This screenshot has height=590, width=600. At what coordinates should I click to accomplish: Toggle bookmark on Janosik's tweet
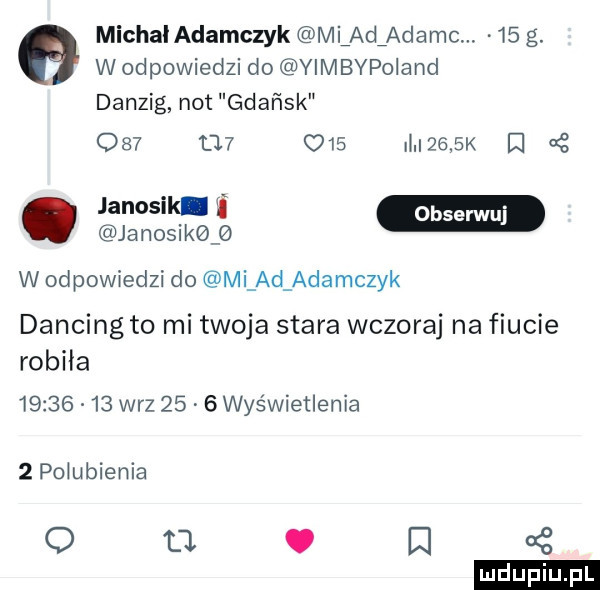pos(420,541)
